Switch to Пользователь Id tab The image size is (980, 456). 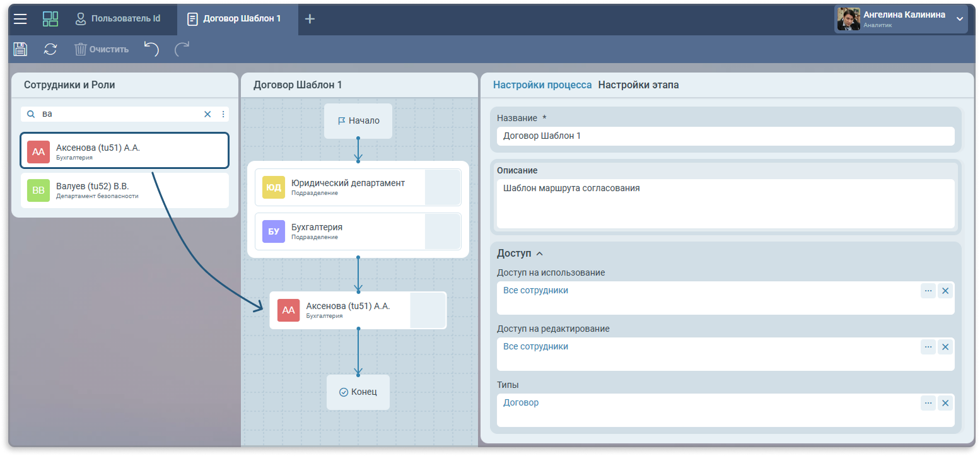click(x=118, y=18)
